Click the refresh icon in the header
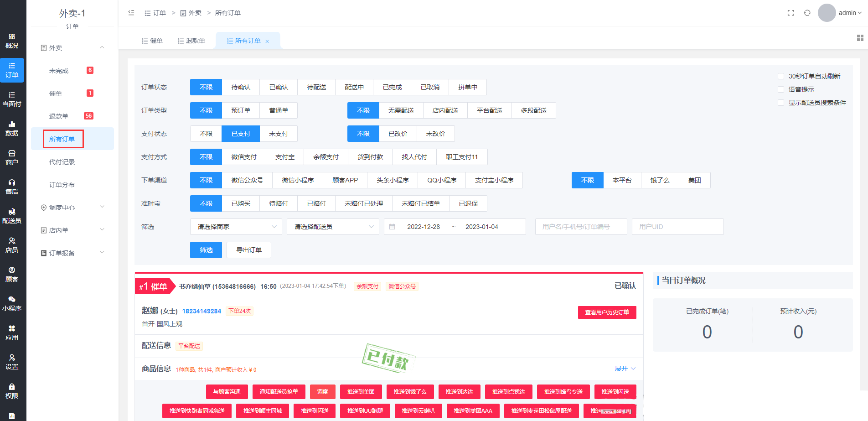This screenshot has width=868, height=421. pos(807,13)
